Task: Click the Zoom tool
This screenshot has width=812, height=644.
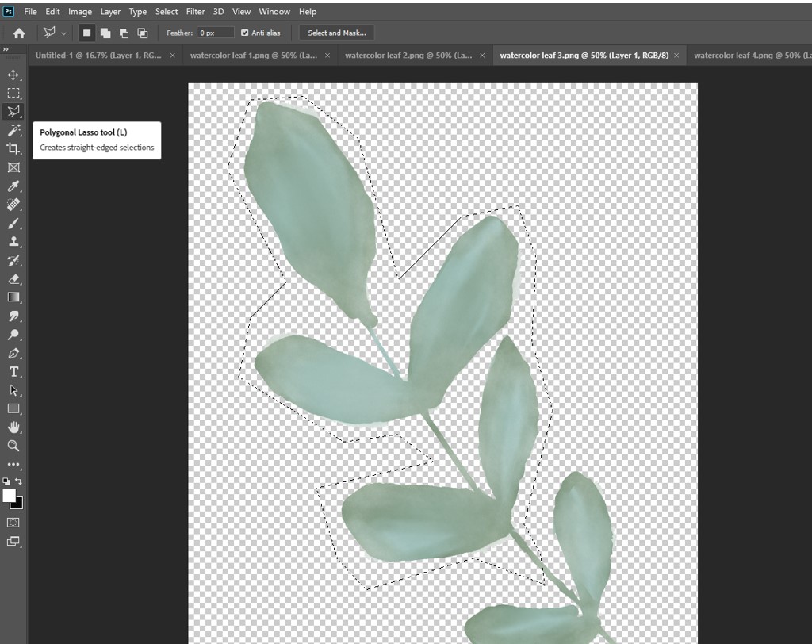Action: pyautogui.click(x=13, y=446)
